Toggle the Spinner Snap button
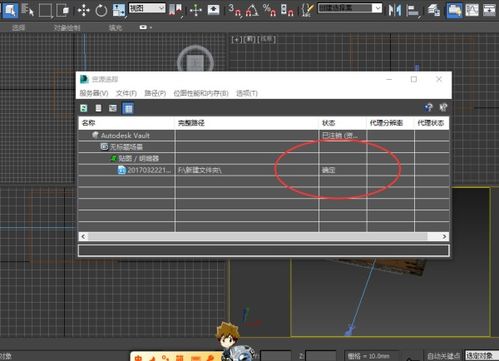The width and height of the screenshot is (499, 361). point(287,10)
